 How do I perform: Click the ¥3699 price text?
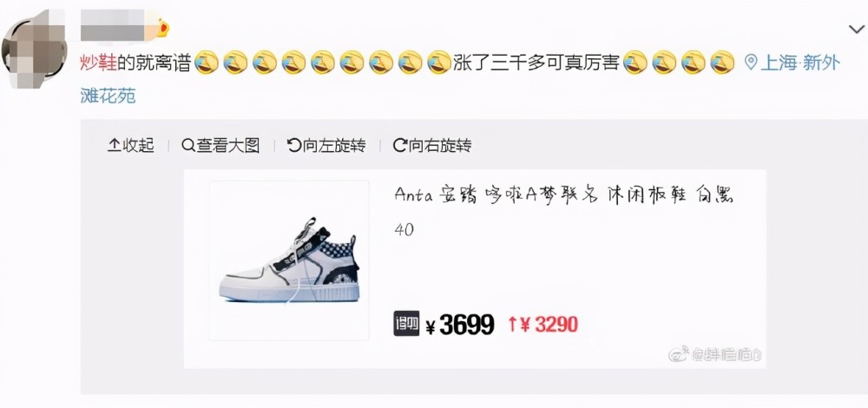pos(459,325)
